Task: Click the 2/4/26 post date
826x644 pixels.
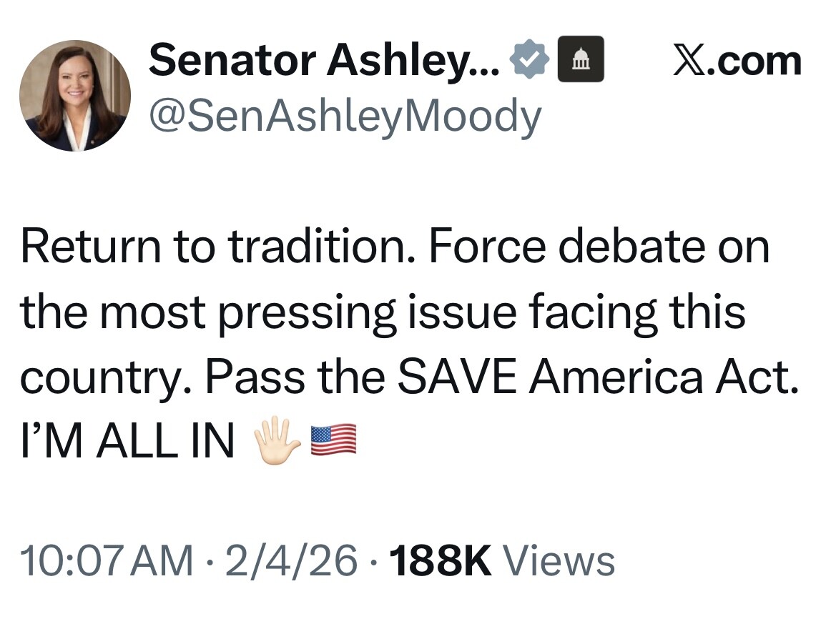Action: pyautogui.click(x=291, y=560)
